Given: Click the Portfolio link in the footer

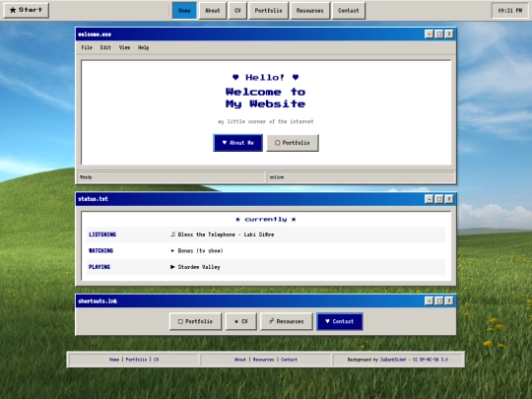Looking at the screenshot, I should click(136, 360).
